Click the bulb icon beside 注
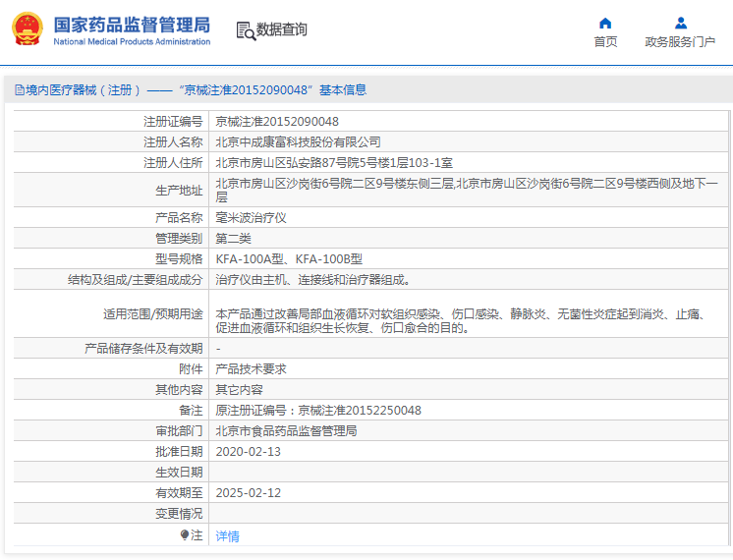Viewport: 733px width, 560px height. (x=185, y=534)
